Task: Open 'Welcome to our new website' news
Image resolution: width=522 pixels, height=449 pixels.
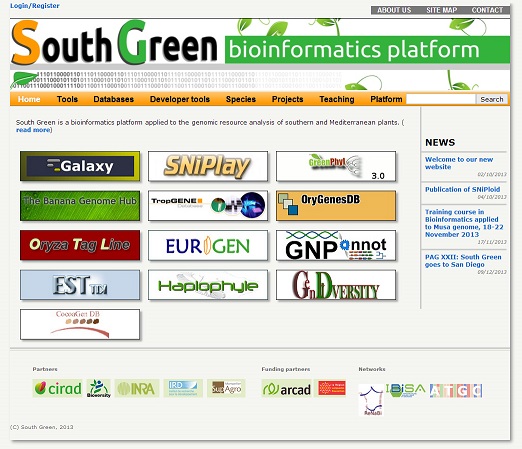Action: pos(459,163)
